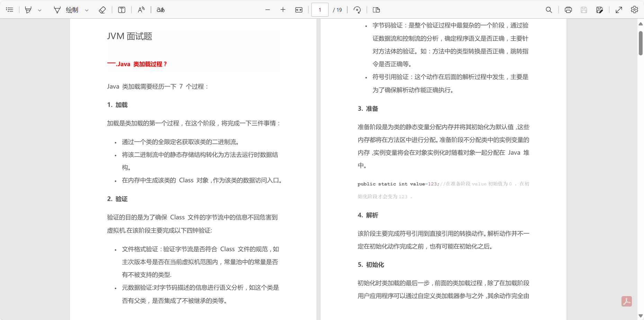Rotate the document
644x320 pixels.
click(x=357, y=10)
